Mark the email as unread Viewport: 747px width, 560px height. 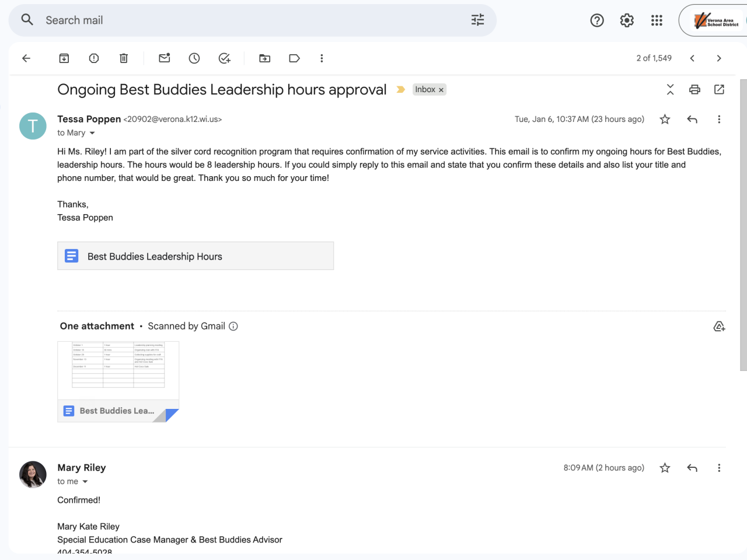pos(165,58)
